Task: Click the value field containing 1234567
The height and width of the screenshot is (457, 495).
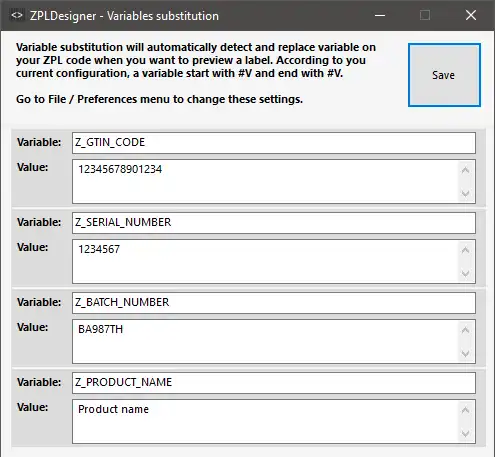Action: (274, 261)
